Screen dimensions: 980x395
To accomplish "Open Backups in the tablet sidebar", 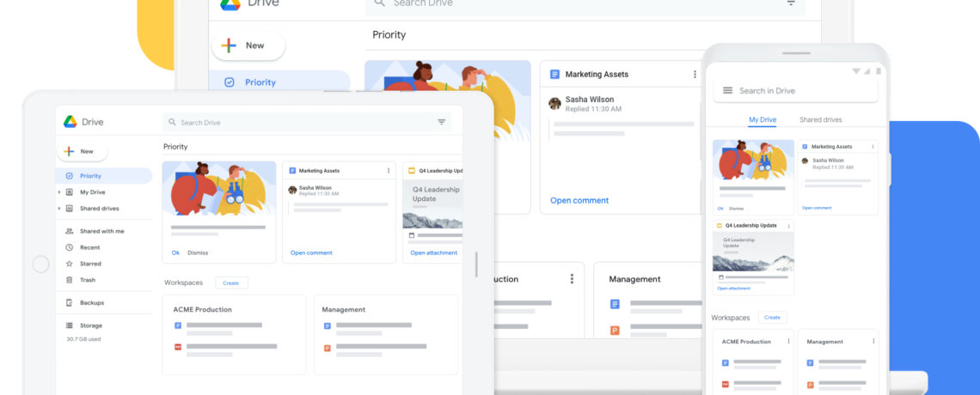I will 91,303.
